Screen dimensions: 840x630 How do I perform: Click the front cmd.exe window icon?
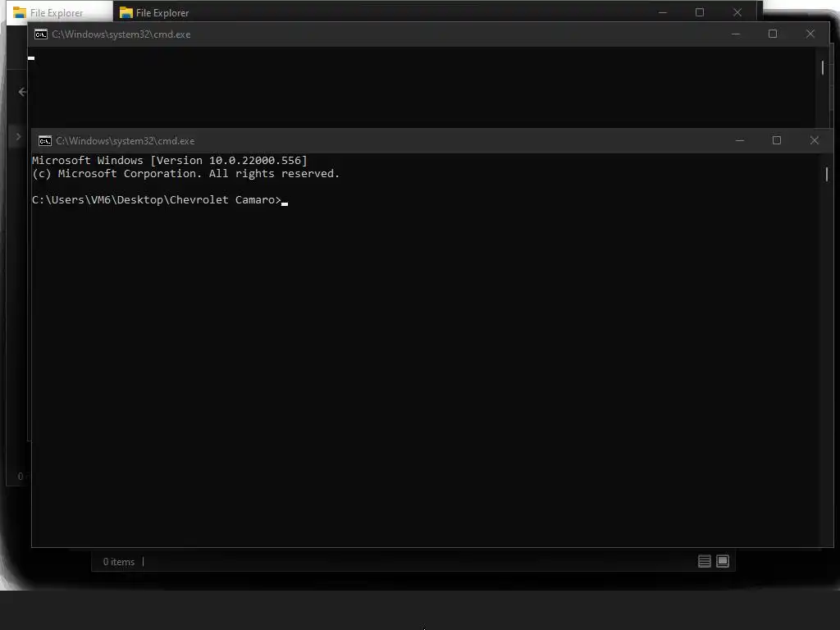click(x=45, y=141)
